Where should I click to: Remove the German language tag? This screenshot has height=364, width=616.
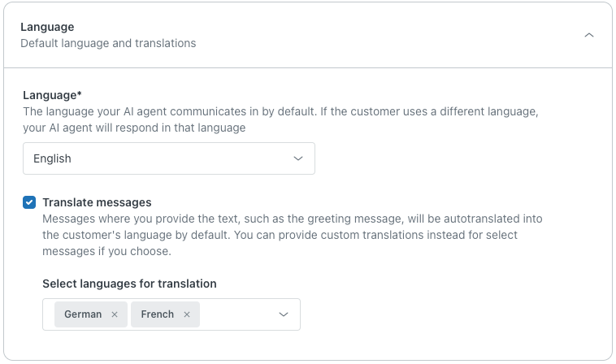click(115, 314)
